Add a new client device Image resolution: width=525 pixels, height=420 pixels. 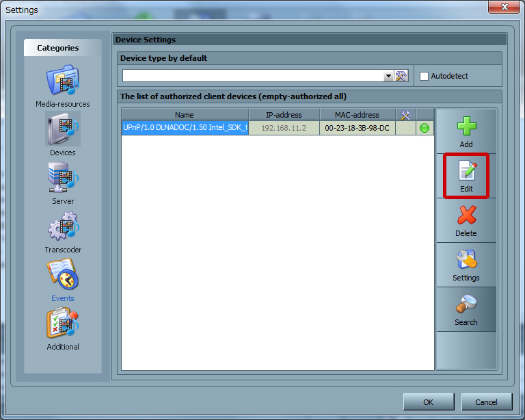tap(466, 132)
